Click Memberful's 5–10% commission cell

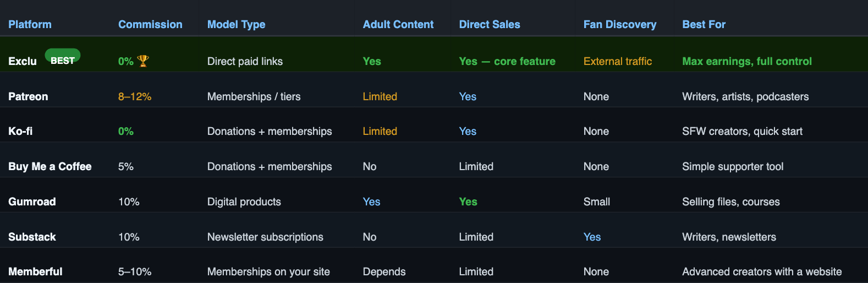(x=135, y=271)
